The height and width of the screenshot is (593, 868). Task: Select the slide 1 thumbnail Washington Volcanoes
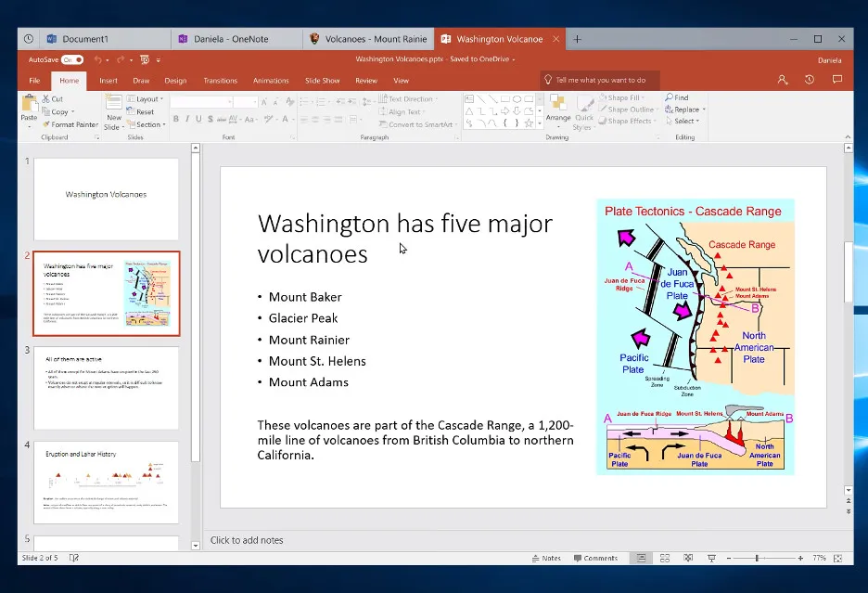point(107,200)
